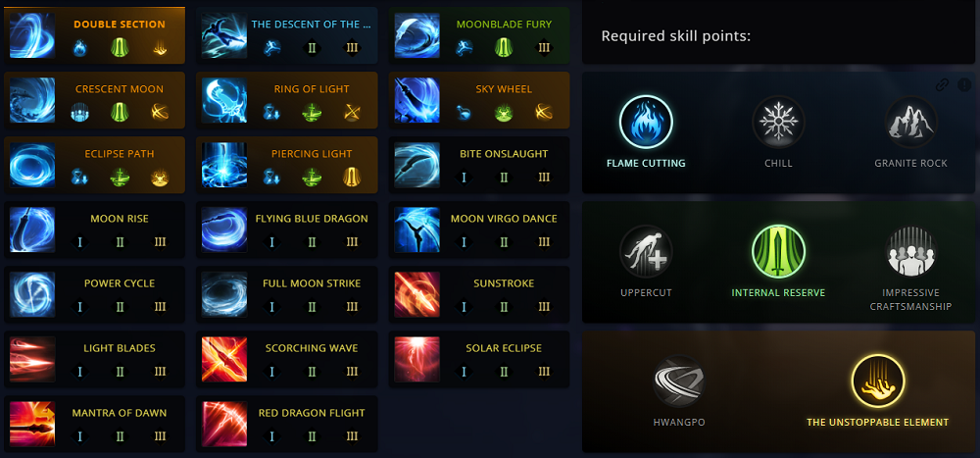Choose the Internal Reserve sword talent
The width and height of the screenshot is (980, 458).
(x=778, y=251)
